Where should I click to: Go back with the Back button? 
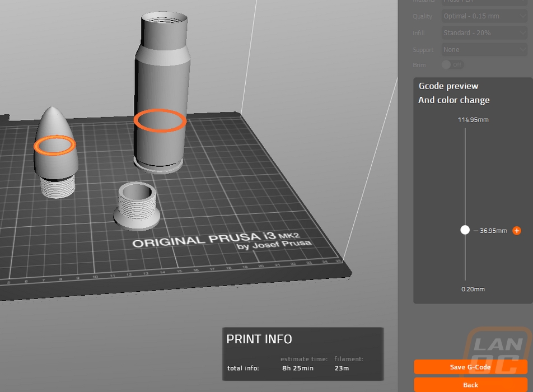pos(470,385)
